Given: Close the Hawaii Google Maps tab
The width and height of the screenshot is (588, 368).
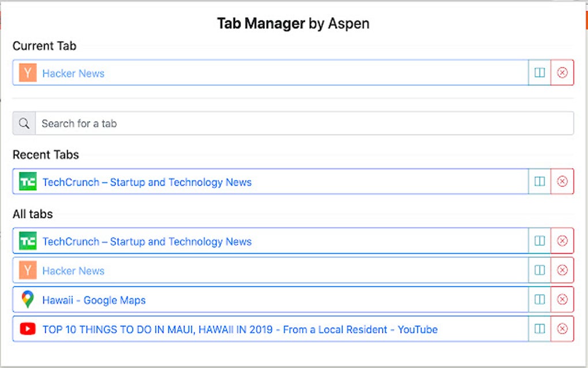Looking at the screenshot, I should 563,299.
